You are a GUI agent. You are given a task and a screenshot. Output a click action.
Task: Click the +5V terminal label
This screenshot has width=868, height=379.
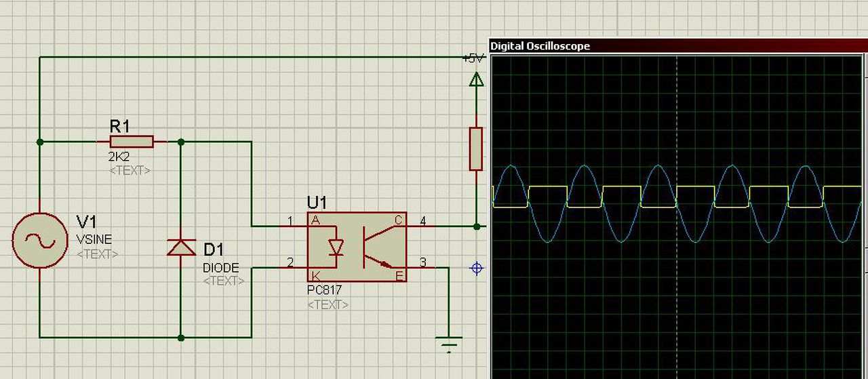pos(473,58)
